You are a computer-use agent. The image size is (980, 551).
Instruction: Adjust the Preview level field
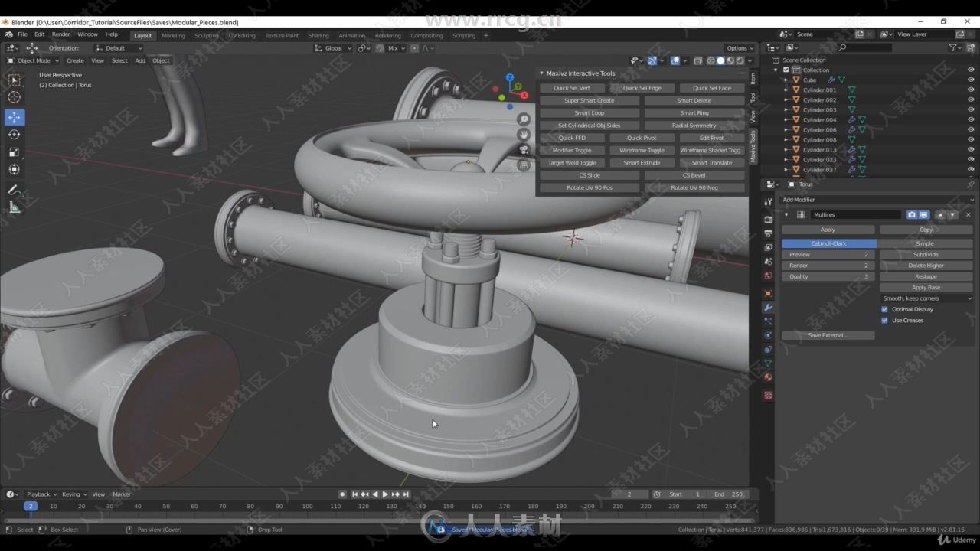828,255
